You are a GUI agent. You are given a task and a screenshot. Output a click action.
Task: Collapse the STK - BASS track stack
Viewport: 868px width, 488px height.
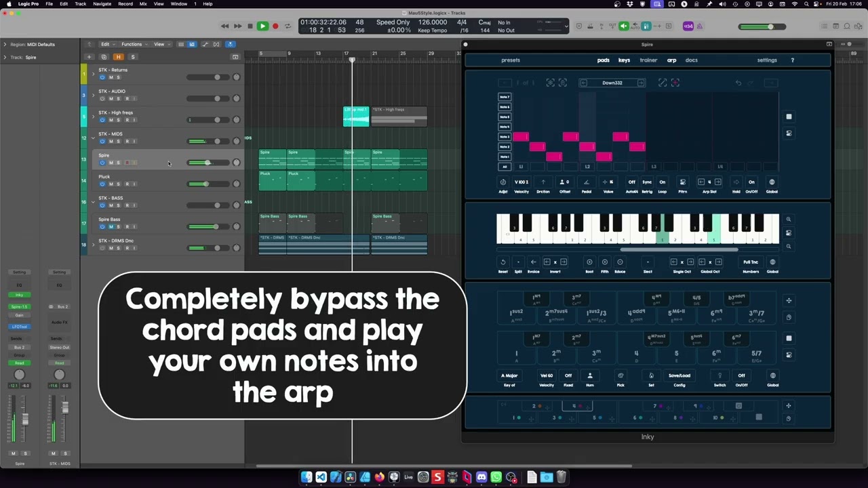94,202
